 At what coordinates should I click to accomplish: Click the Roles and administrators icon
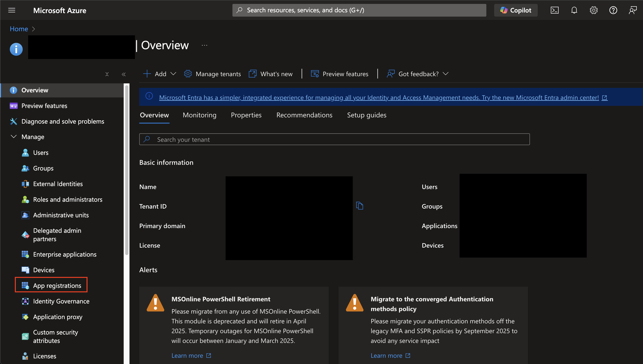(x=26, y=199)
